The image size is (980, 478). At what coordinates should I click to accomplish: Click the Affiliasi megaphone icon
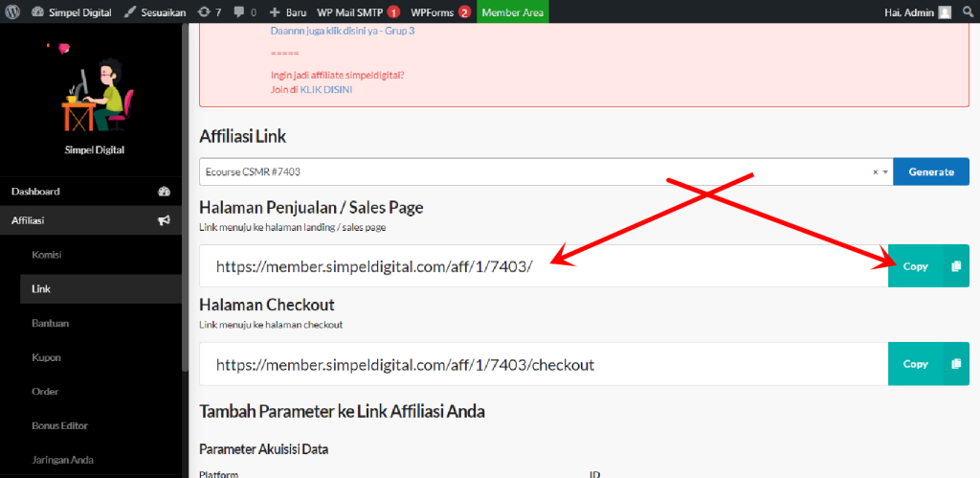pyautogui.click(x=164, y=220)
